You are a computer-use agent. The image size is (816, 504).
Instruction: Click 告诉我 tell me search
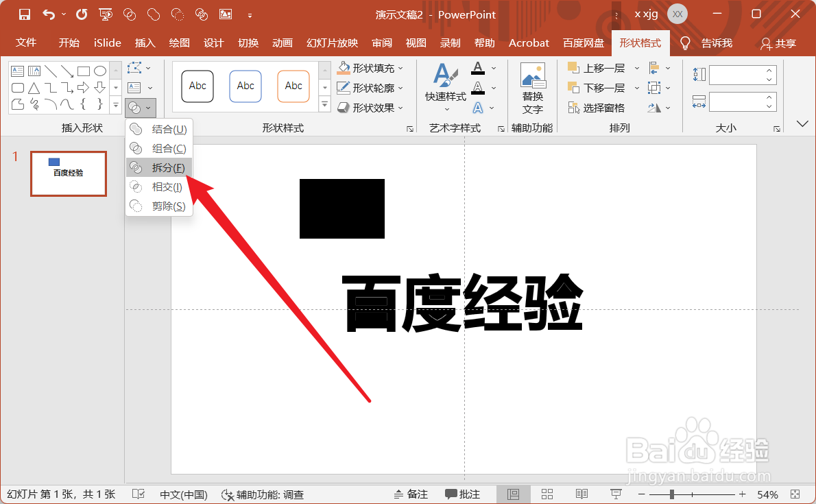[707, 43]
